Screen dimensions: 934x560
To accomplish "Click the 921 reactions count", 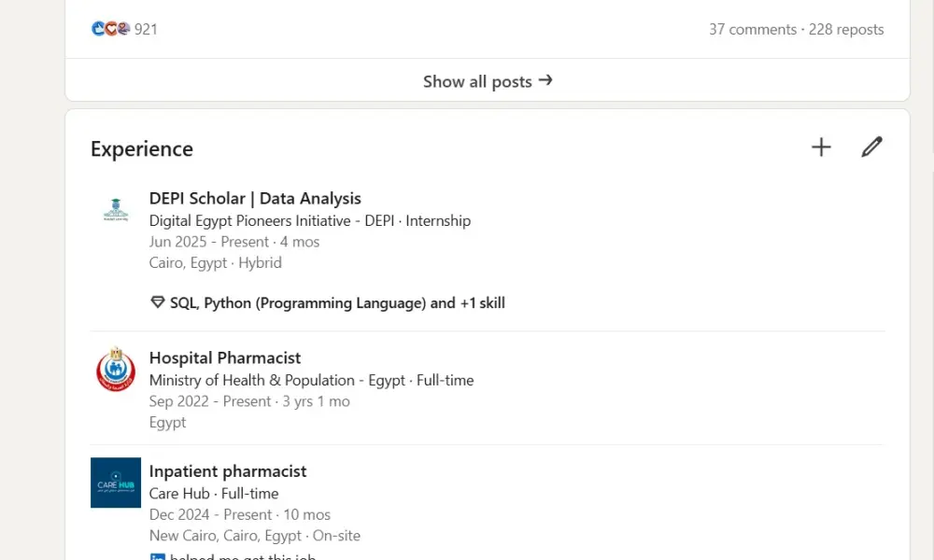I will click(146, 29).
